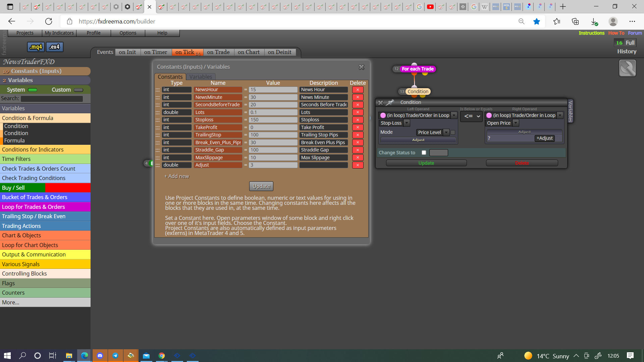
Task: Open the My Indicators menu
Action: (x=59, y=33)
